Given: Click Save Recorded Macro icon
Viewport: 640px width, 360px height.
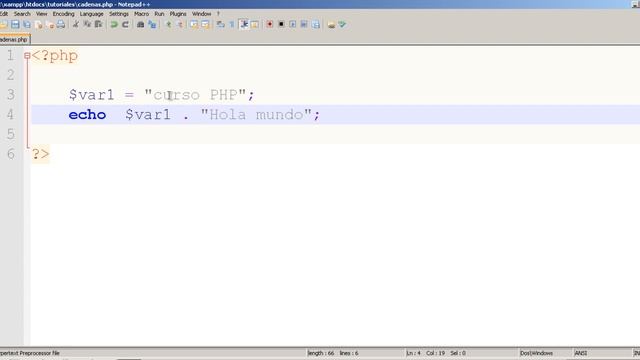Looking at the screenshot, I should tap(316, 24).
